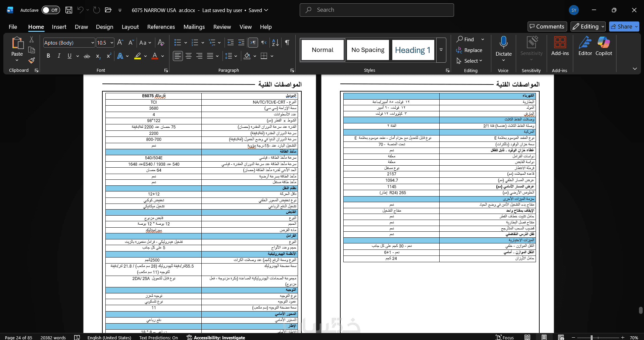Click the Open folder icon

pyautogui.click(x=108, y=10)
